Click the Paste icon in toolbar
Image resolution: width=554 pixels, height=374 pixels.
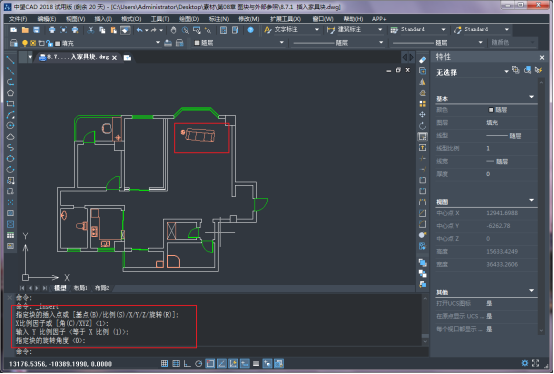click(113, 30)
